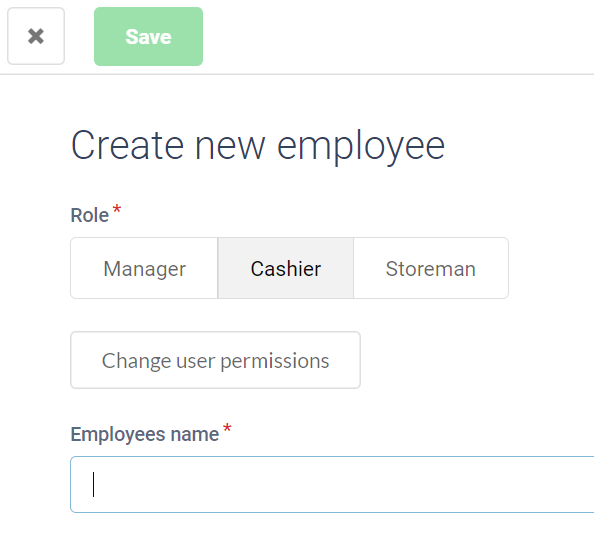Close the create employee form with X
Image resolution: width=594 pixels, height=544 pixels.
pyautogui.click(x=36, y=36)
